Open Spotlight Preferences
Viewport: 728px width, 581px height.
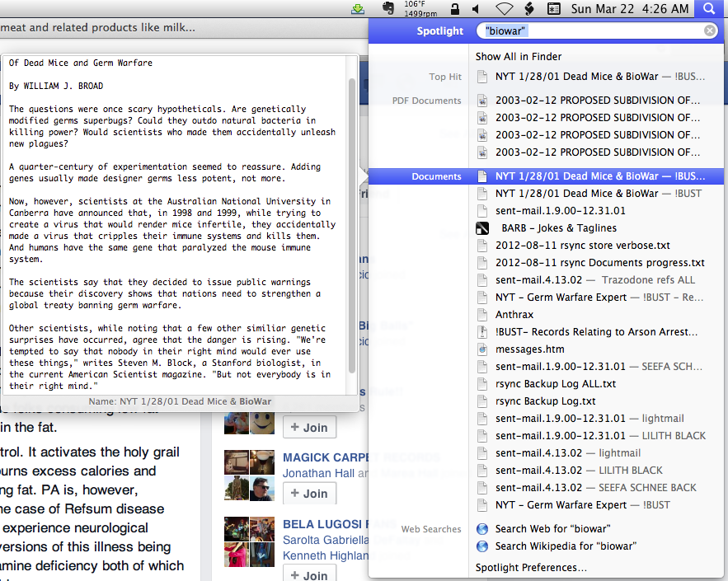pos(531,568)
